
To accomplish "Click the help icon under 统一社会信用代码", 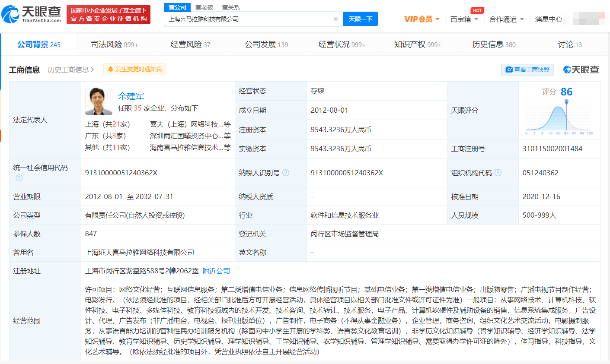I will (19, 178).
